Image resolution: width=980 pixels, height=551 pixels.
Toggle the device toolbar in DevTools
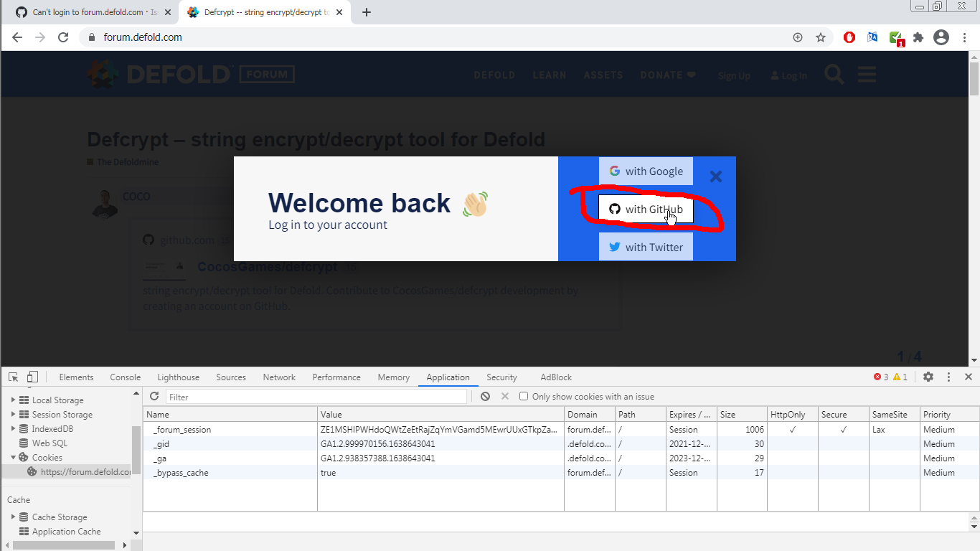pos(32,377)
